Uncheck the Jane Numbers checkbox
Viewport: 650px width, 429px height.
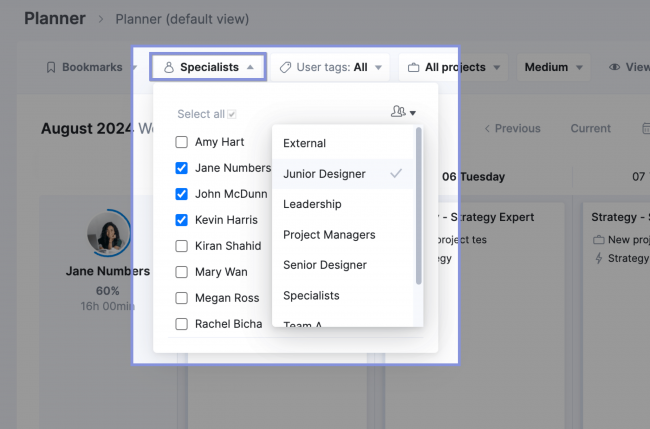pyautogui.click(x=181, y=168)
